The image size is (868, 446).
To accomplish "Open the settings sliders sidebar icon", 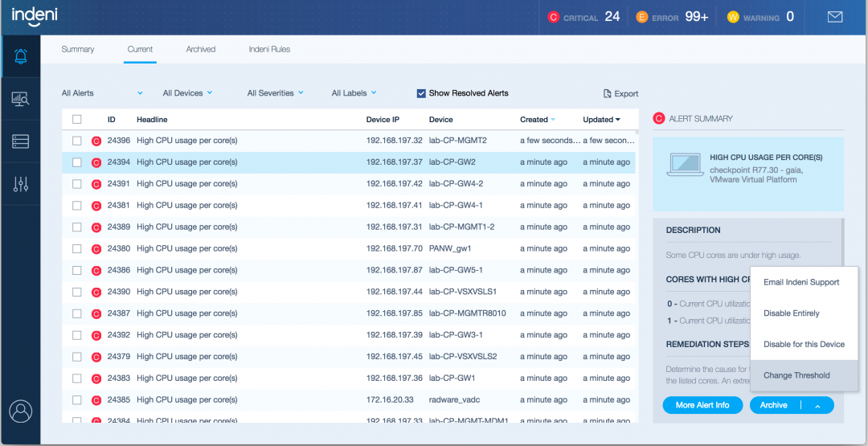I will pos(21,184).
